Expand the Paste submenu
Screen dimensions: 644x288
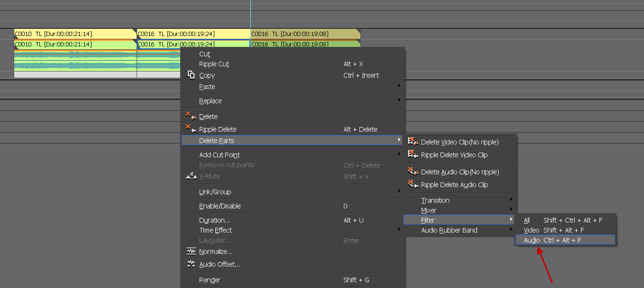(x=207, y=87)
